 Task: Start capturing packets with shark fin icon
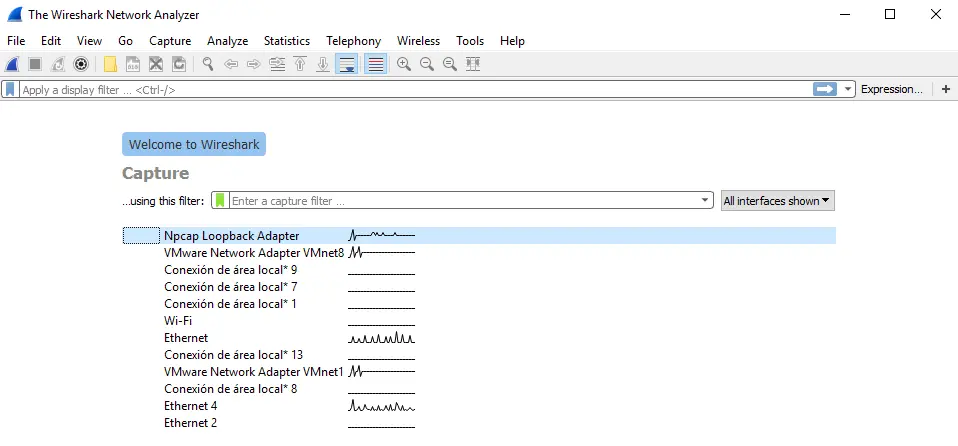pos(12,64)
